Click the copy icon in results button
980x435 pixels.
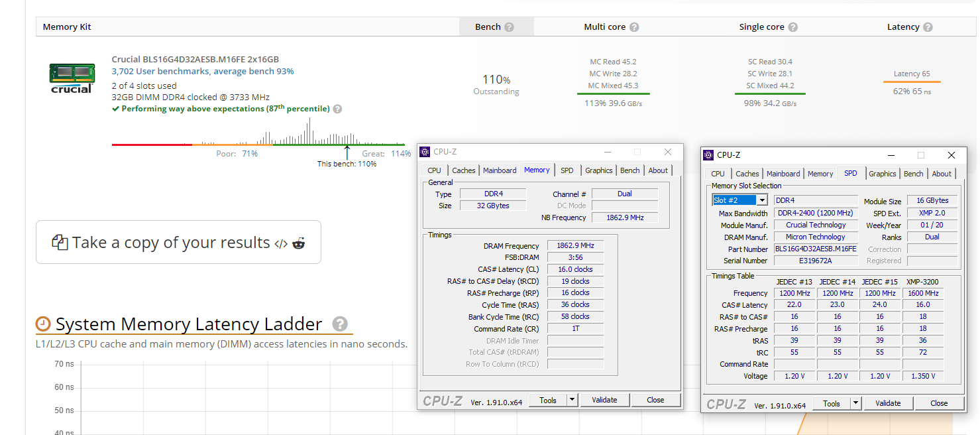click(60, 243)
